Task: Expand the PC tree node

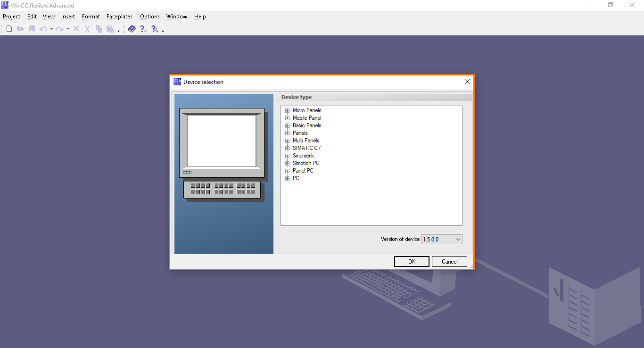Action: pyautogui.click(x=287, y=178)
